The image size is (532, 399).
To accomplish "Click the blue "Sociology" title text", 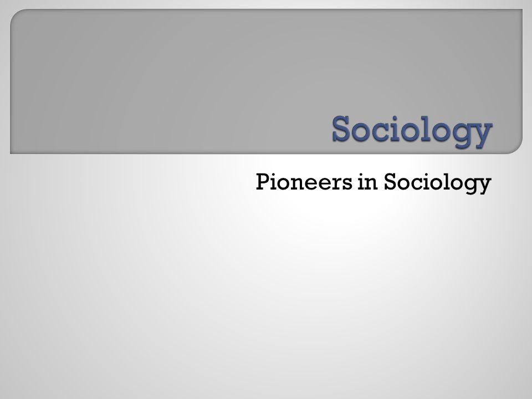I will tap(412, 131).
